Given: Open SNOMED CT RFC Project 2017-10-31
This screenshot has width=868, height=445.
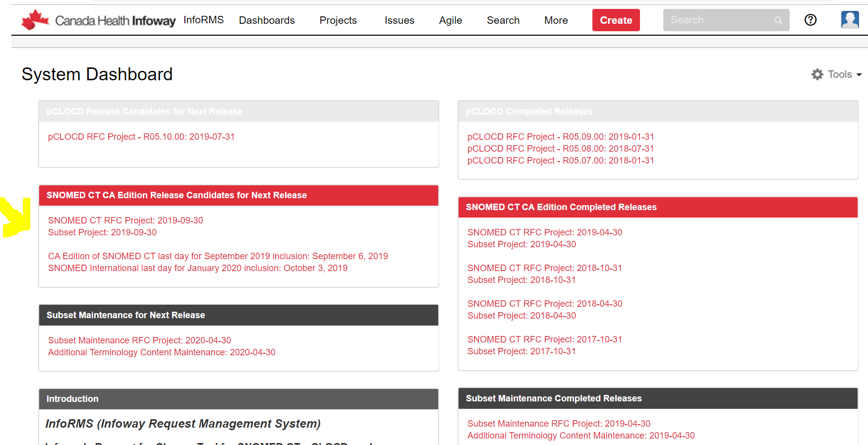Looking at the screenshot, I should tap(545, 339).
